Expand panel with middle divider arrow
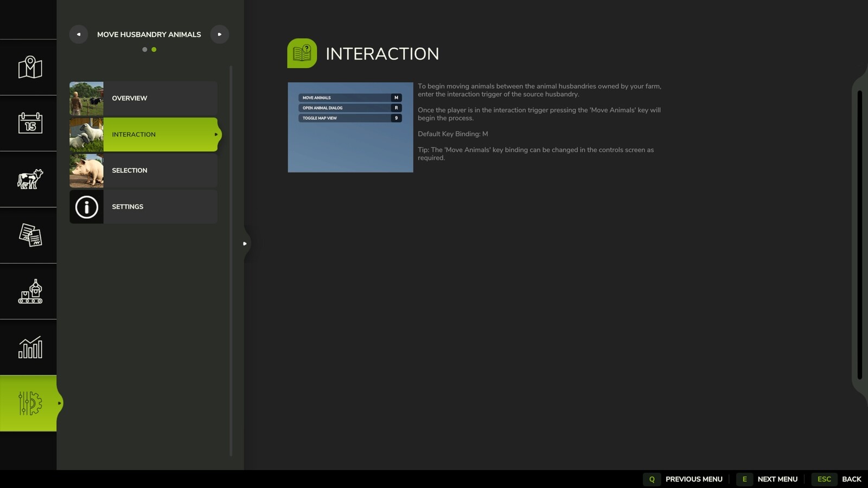The width and height of the screenshot is (868, 488). coord(245,243)
